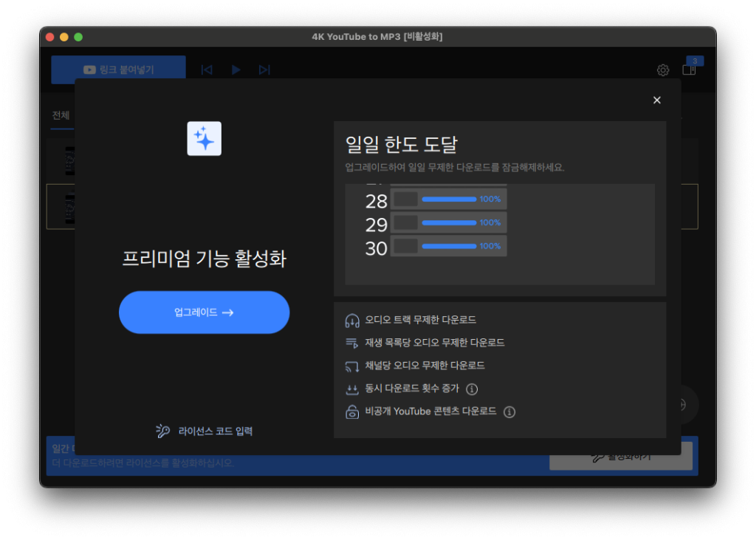Click the playlist icon beside 재생 목록당 오디오
Screen dimensions: 756x540
click(352, 343)
